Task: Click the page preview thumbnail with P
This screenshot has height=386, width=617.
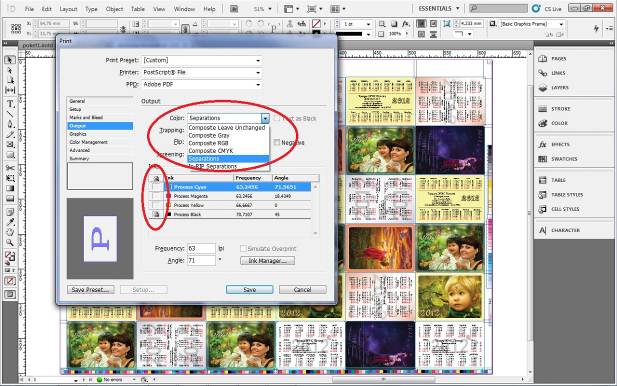Action: click(100, 238)
